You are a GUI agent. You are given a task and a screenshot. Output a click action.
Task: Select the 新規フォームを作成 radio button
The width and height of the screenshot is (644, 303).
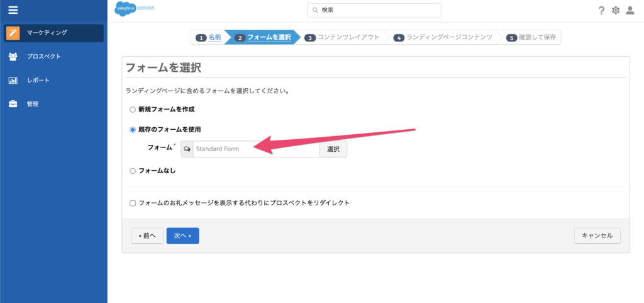(x=133, y=109)
